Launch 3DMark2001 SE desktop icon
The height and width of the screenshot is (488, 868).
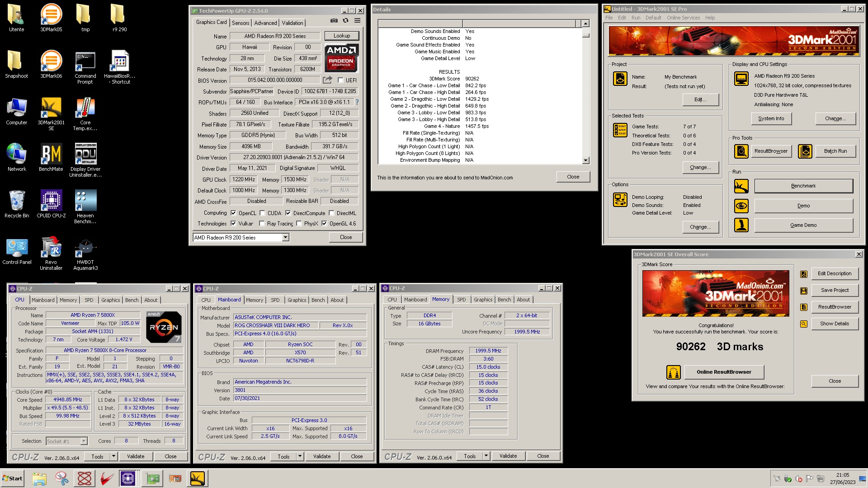[x=51, y=113]
